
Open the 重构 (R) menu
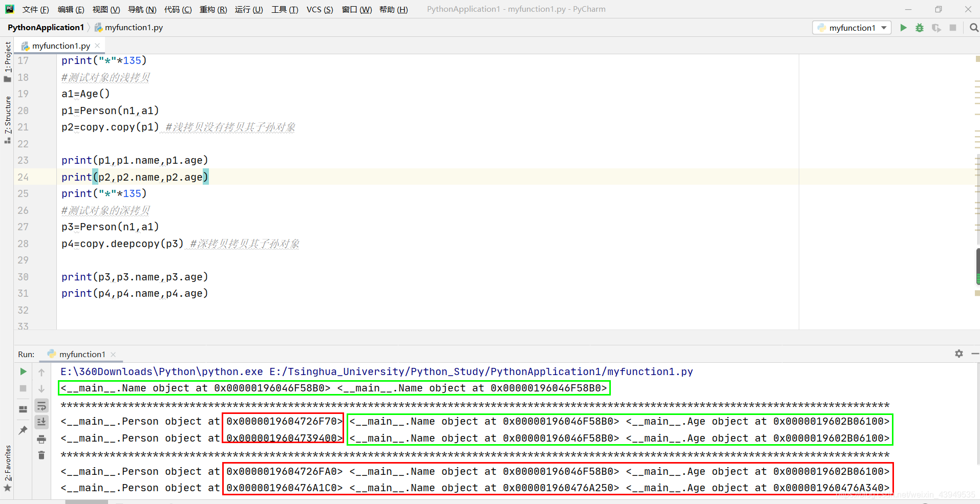(213, 9)
